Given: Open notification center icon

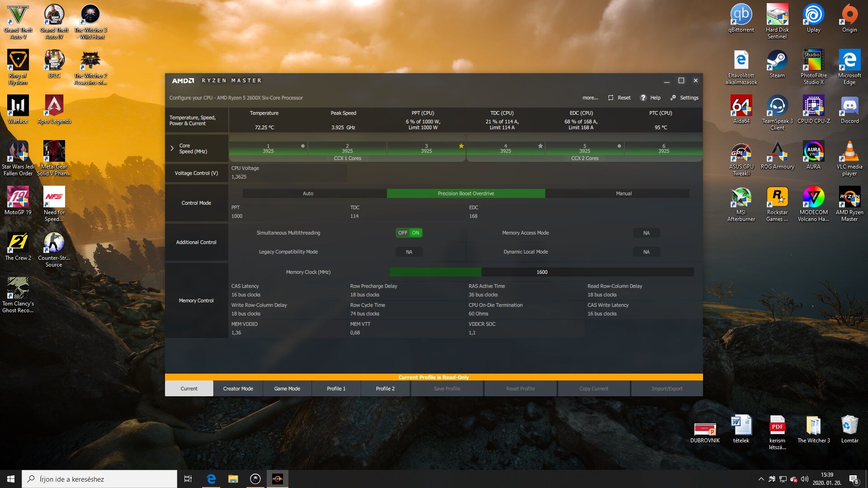Looking at the screenshot, I should (854, 479).
